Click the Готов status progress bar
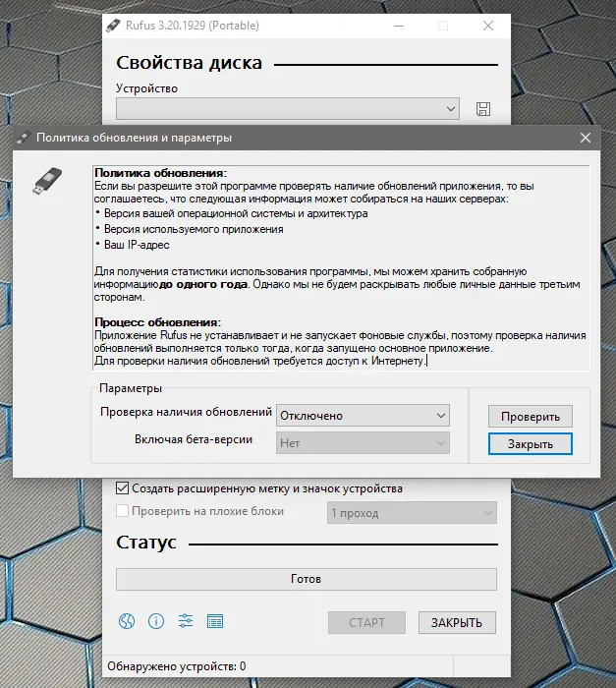Screen dimensions: 616x688 (x=307, y=579)
